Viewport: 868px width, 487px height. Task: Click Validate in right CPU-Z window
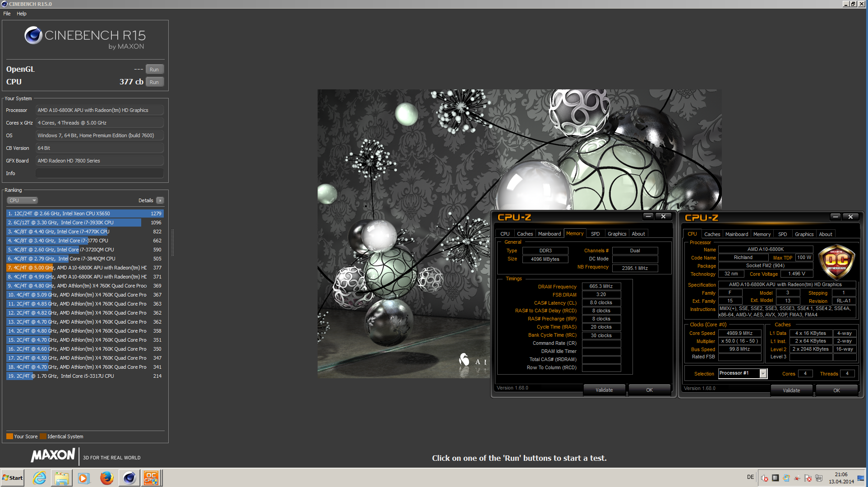click(791, 390)
